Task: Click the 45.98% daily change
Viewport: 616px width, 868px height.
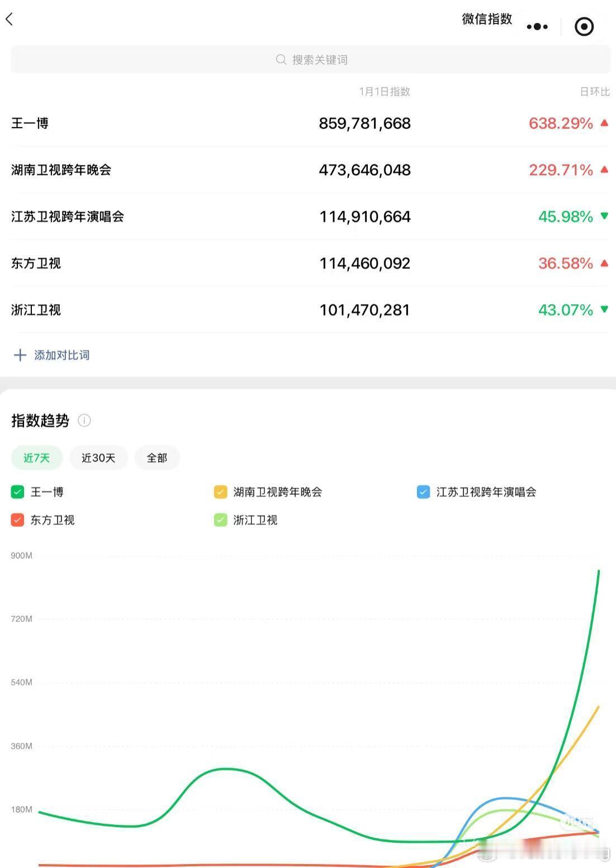Action: [566, 216]
